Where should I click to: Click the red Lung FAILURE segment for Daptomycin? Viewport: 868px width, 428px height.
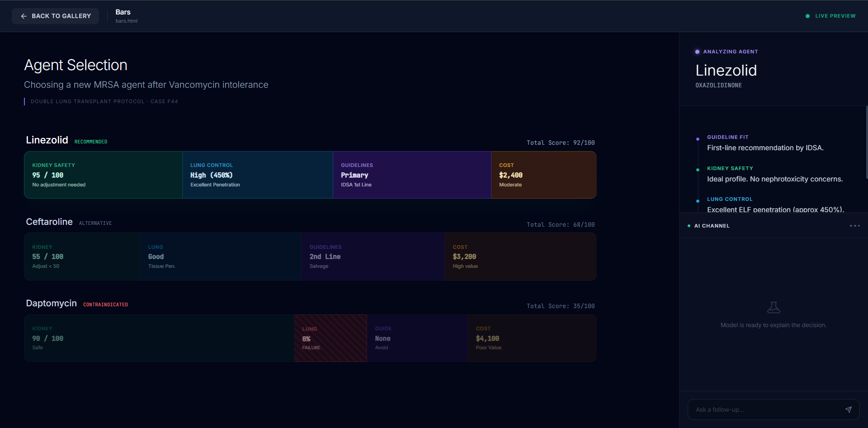330,338
